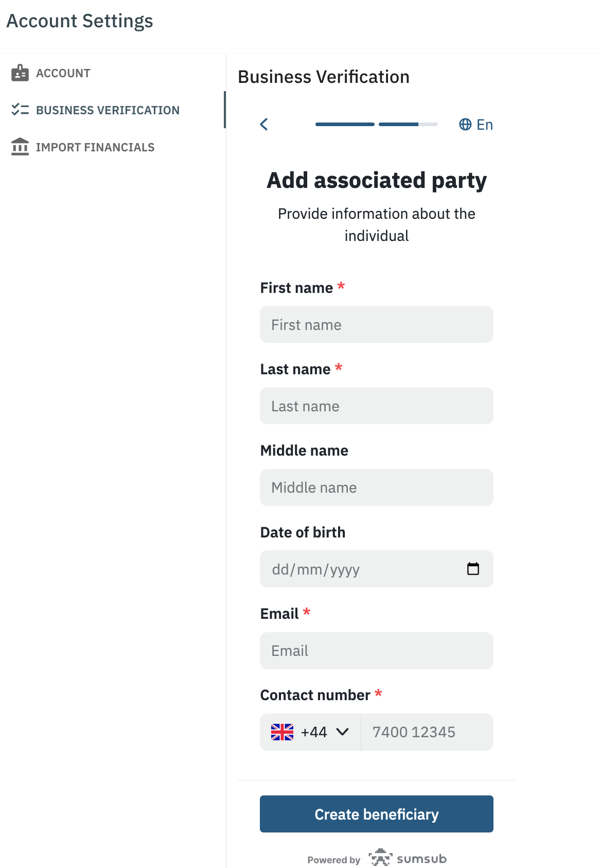Click the back chevron arrow
Image resolution: width=600 pixels, height=868 pixels.
click(264, 124)
